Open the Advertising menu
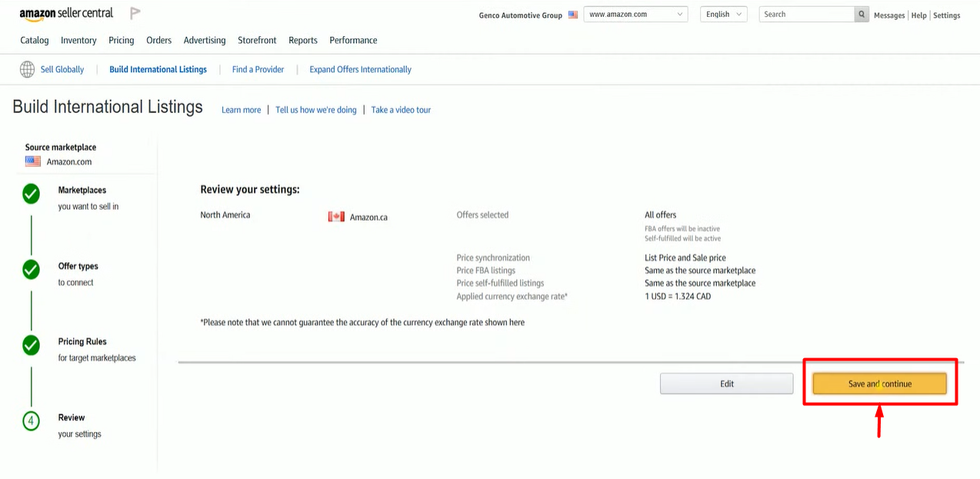Viewport: 980px width, 479px height. click(205, 40)
